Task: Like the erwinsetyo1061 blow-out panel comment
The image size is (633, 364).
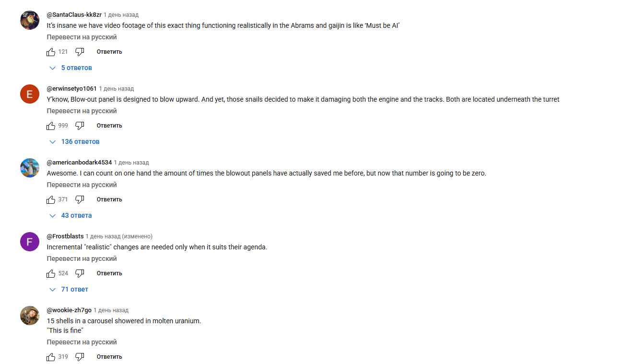Action: (x=51, y=126)
